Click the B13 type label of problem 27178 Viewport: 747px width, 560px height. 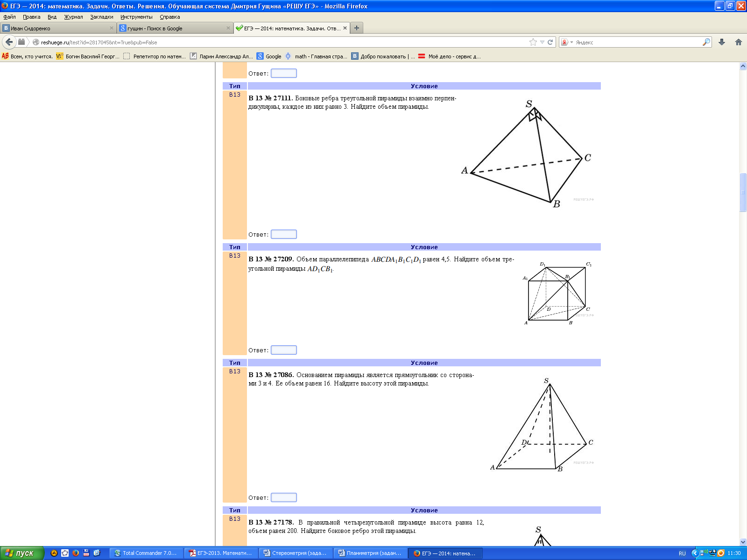pos(235,519)
